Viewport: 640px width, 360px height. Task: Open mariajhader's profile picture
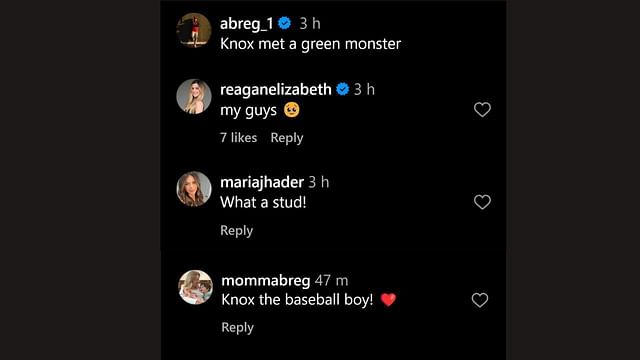click(194, 189)
